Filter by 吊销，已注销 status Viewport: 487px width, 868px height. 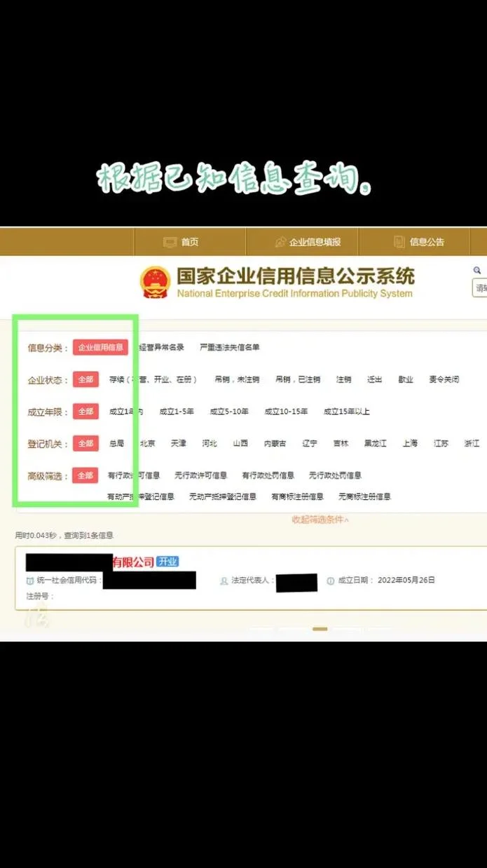coord(298,379)
